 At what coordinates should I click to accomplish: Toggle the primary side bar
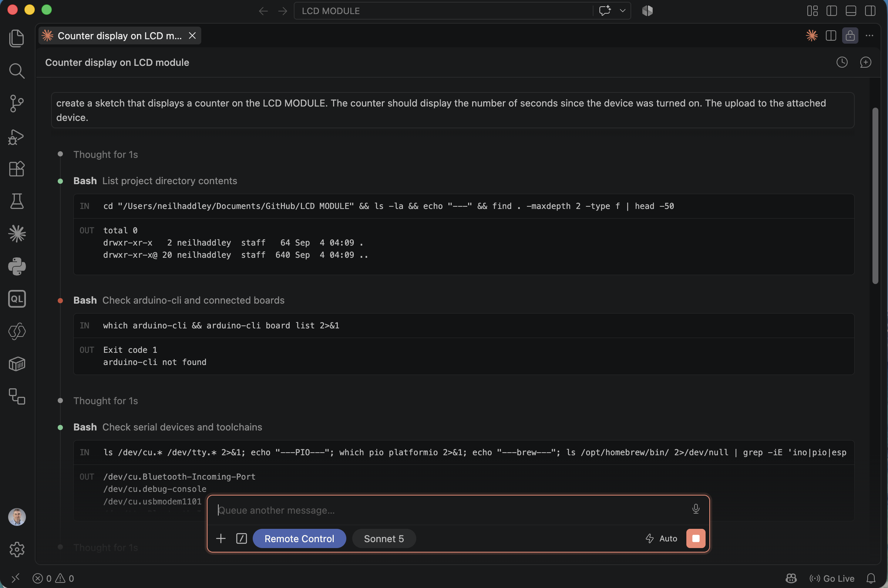[x=831, y=10]
